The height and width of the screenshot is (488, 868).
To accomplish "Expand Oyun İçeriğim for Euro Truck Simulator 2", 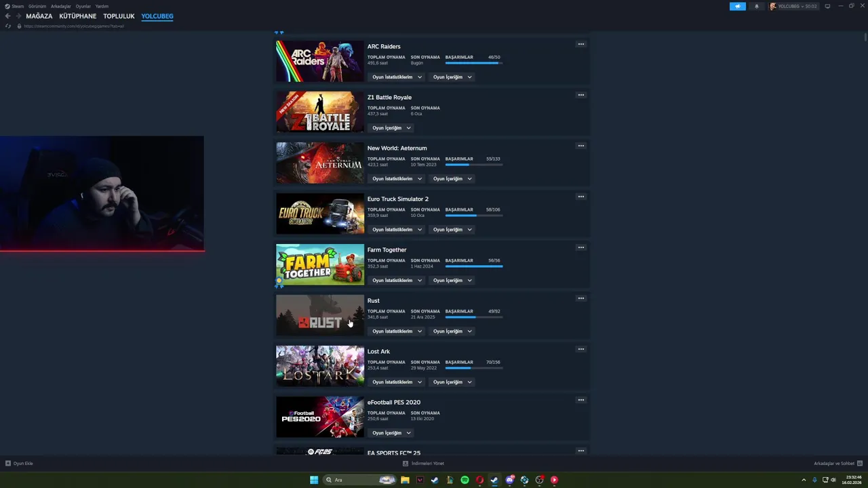I will (452, 230).
